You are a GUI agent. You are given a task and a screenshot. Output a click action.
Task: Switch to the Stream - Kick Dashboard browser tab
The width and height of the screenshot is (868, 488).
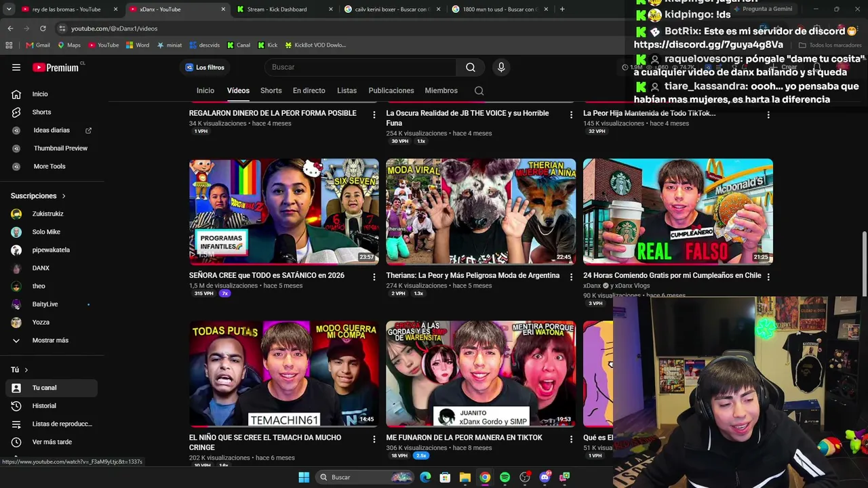point(285,9)
